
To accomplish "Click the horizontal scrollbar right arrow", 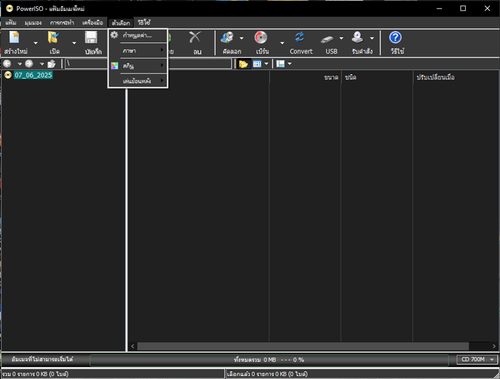I will [494, 346].
